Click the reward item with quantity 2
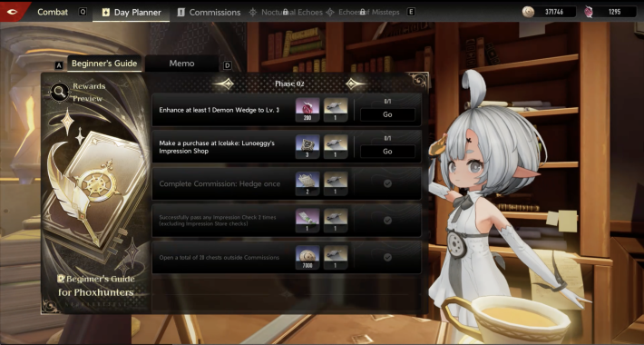Screen dimensions: 644x345 tap(307, 183)
